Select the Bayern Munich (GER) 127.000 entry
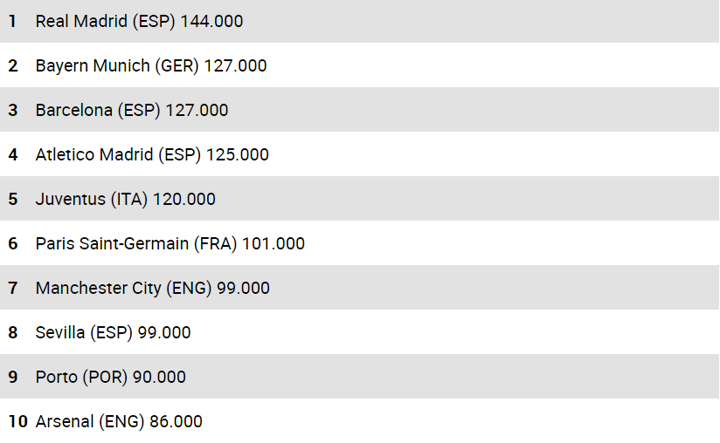 coord(151,66)
